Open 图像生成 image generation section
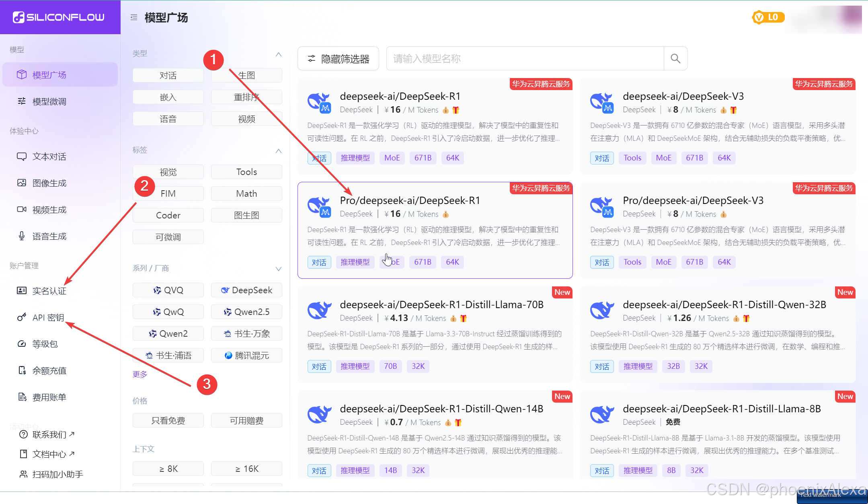868x504 pixels. tap(49, 183)
